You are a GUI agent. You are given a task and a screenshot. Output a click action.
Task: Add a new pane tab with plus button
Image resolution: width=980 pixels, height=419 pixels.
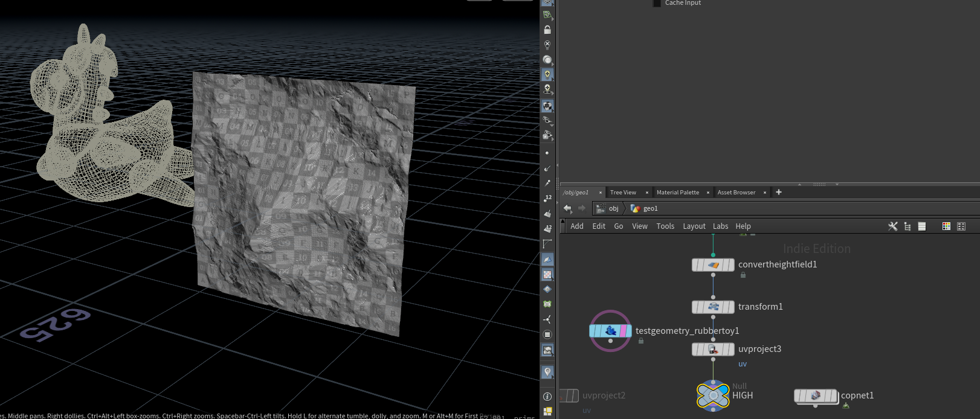point(779,192)
